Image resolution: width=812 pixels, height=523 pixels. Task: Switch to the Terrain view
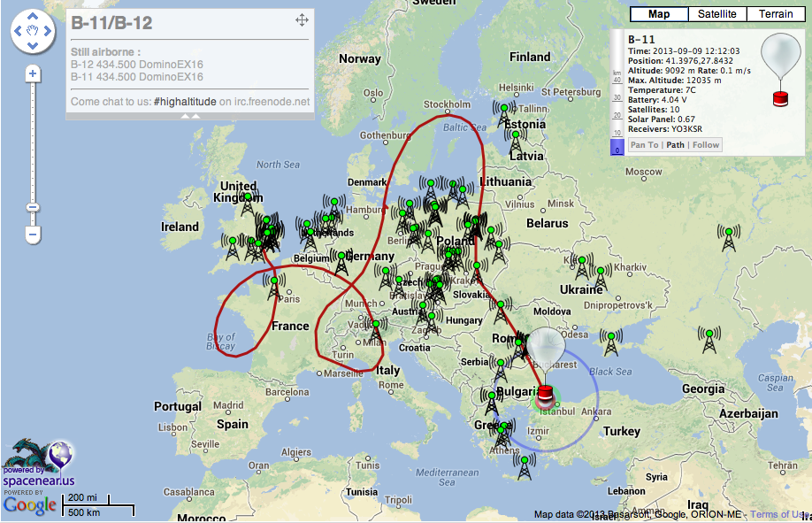[x=776, y=14]
